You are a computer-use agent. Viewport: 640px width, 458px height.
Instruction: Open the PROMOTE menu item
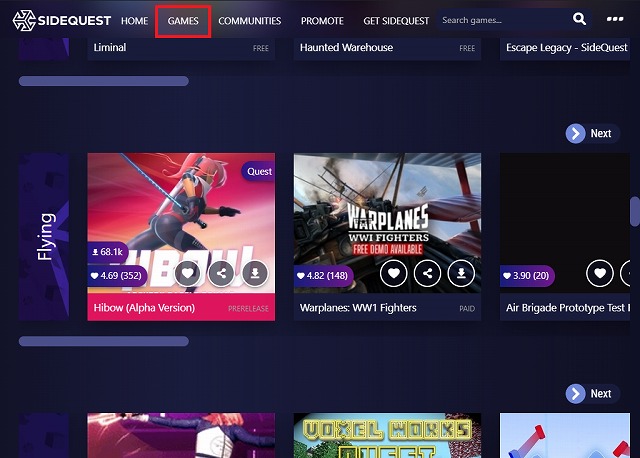pos(322,21)
